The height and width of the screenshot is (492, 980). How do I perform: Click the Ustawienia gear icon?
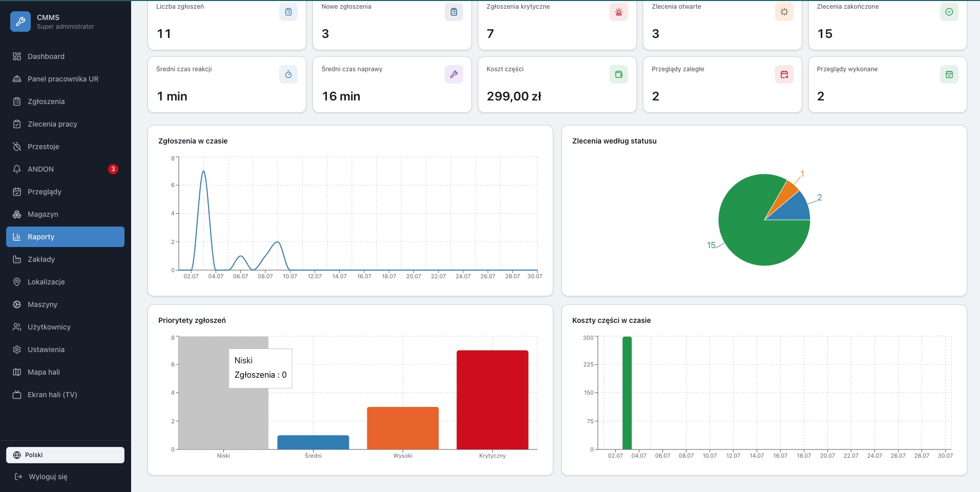click(17, 350)
